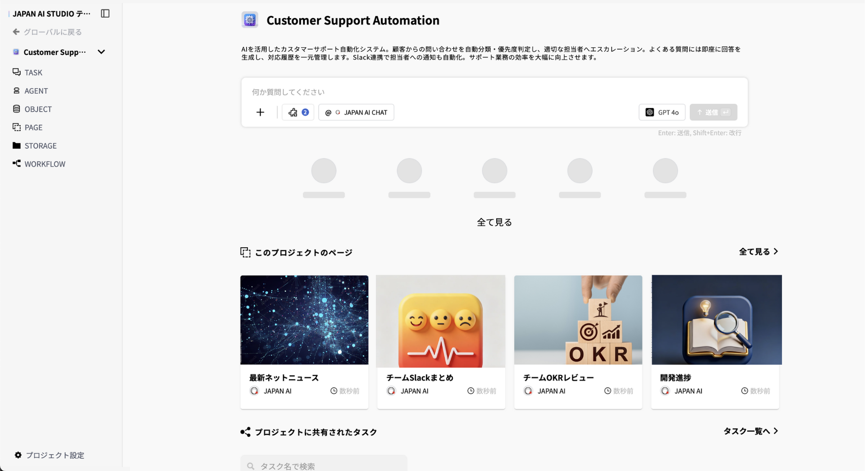This screenshot has width=868, height=471.
Task: Click the STORAGE folder icon
Action: tap(17, 145)
